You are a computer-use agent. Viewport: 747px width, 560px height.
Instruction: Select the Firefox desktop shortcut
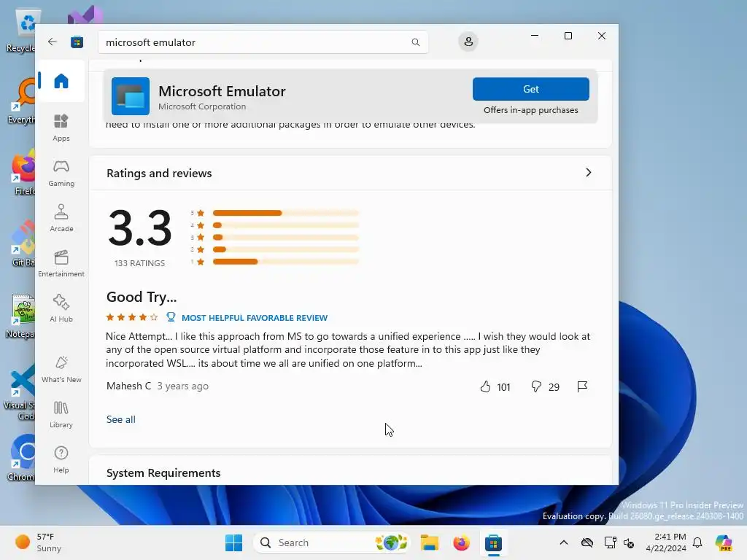click(x=22, y=173)
